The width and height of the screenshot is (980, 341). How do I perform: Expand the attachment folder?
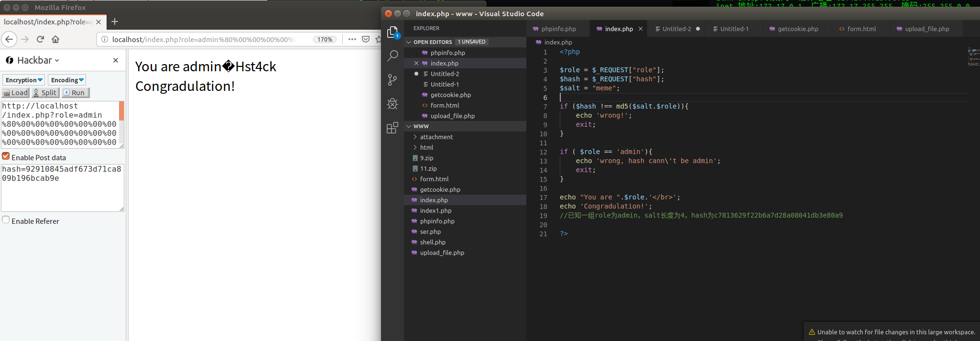point(436,137)
